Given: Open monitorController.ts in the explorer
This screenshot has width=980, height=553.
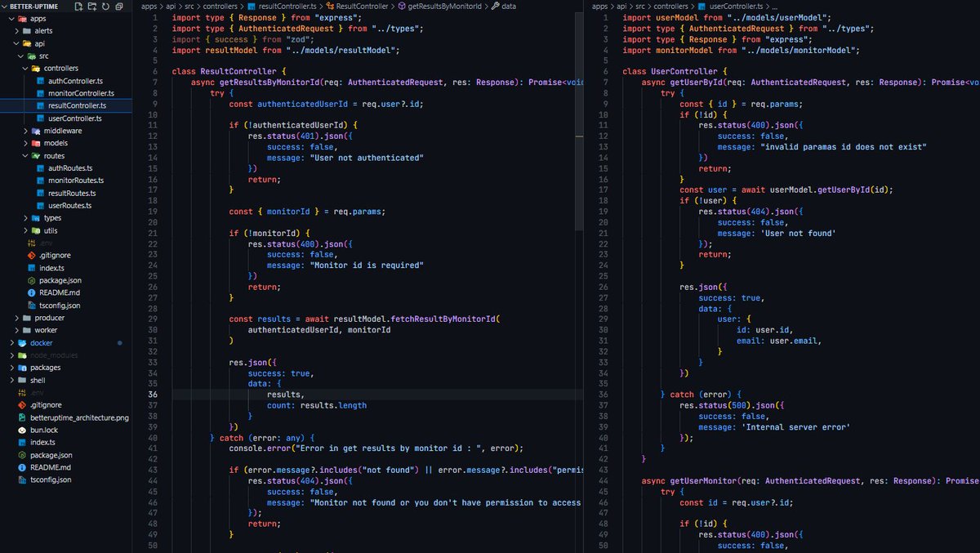Looking at the screenshot, I should coord(81,93).
